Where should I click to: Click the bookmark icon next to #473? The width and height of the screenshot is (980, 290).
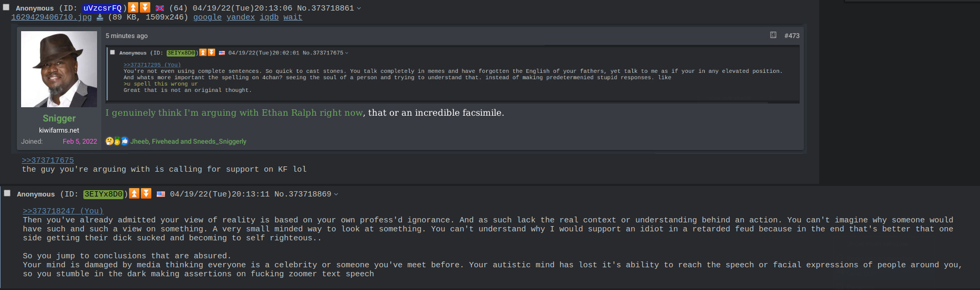pos(773,35)
